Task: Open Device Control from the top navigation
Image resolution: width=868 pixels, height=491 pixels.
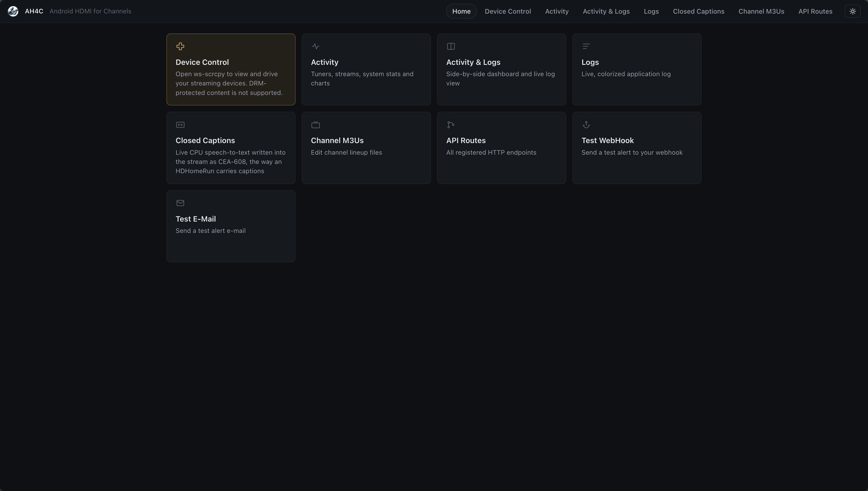Action: [508, 11]
